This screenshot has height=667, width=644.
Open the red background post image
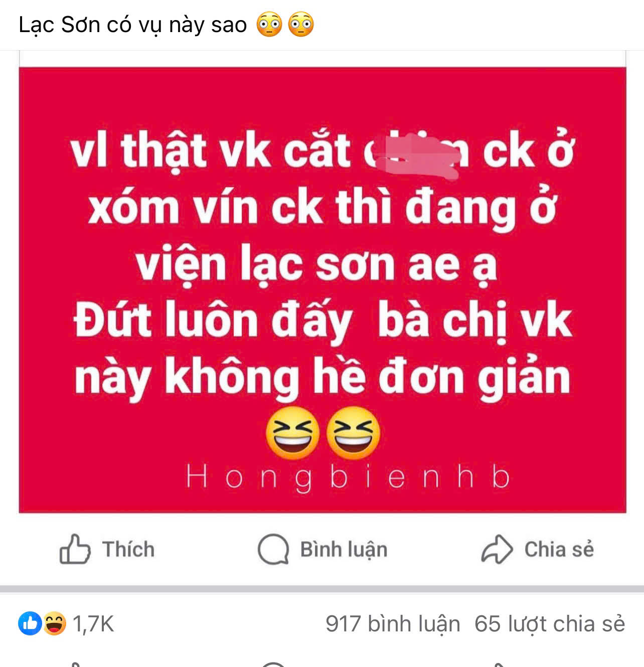point(323,290)
